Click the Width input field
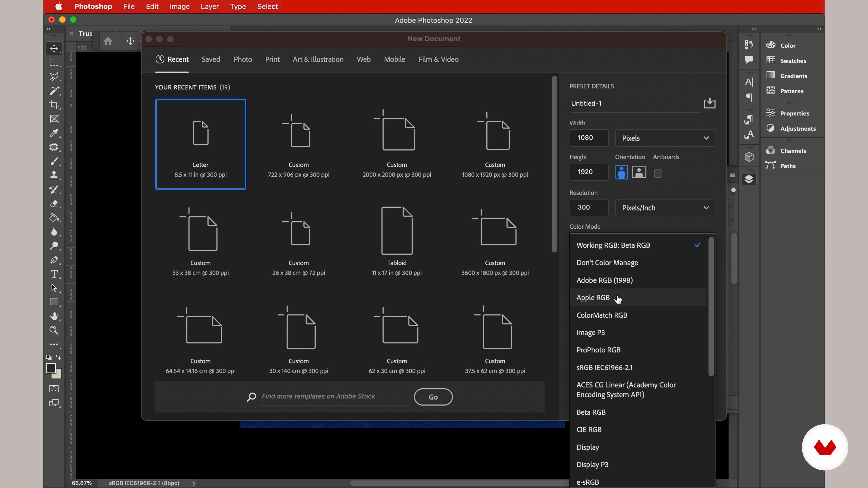This screenshot has width=868, height=488. click(x=589, y=138)
